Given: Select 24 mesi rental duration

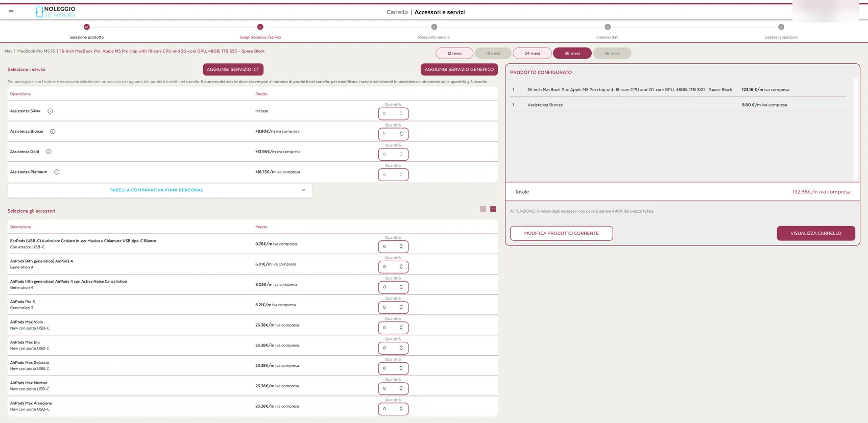Looking at the screenshot, I should tap(532, 53).
